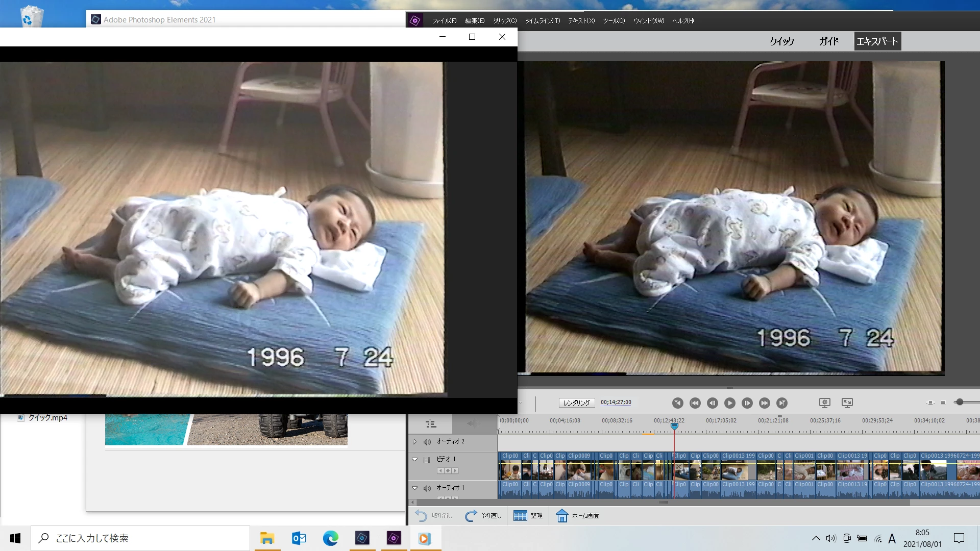
Task: Click the レンダリング button
Action: pyautogui.click(x=576, y=403)
